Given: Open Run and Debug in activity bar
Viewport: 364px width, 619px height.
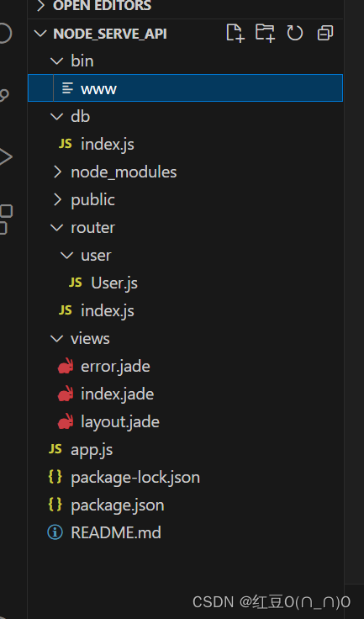Looking at the screenshot, I should [x=5, y=156].
